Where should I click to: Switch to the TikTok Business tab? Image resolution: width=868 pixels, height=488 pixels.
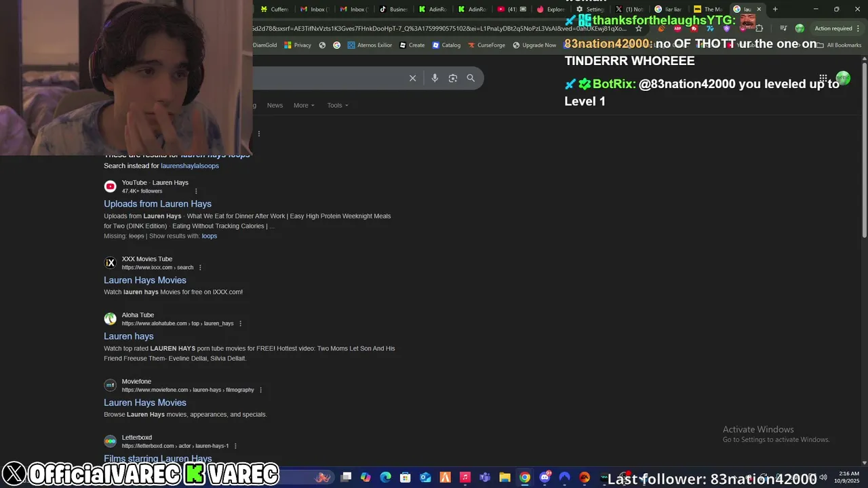point(393,9)
